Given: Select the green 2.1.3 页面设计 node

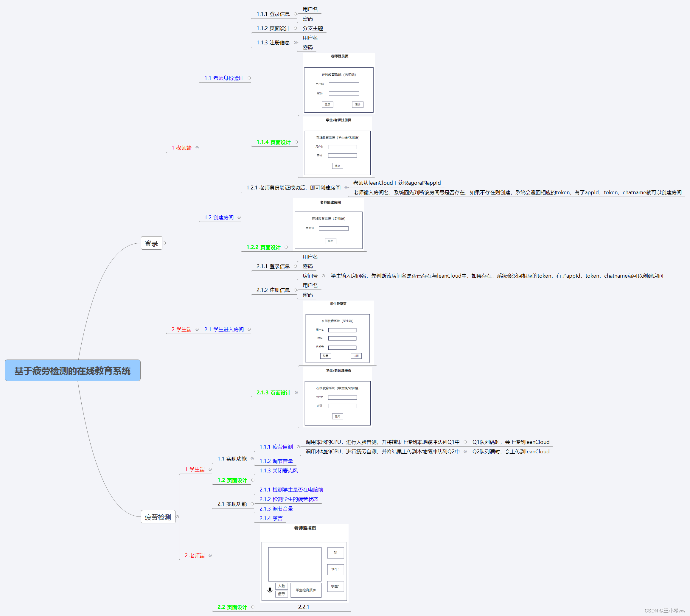Looking at the screenshot, I should pyautogui.click(x=273, y=393).
